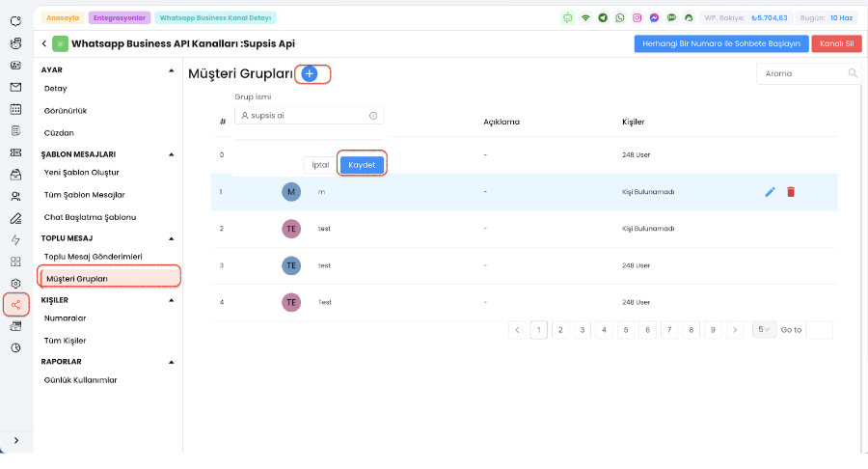Screen dimensions: 868x469
Task: Open Tüm Kişiler menu item
Action: (x=65, y=341)
